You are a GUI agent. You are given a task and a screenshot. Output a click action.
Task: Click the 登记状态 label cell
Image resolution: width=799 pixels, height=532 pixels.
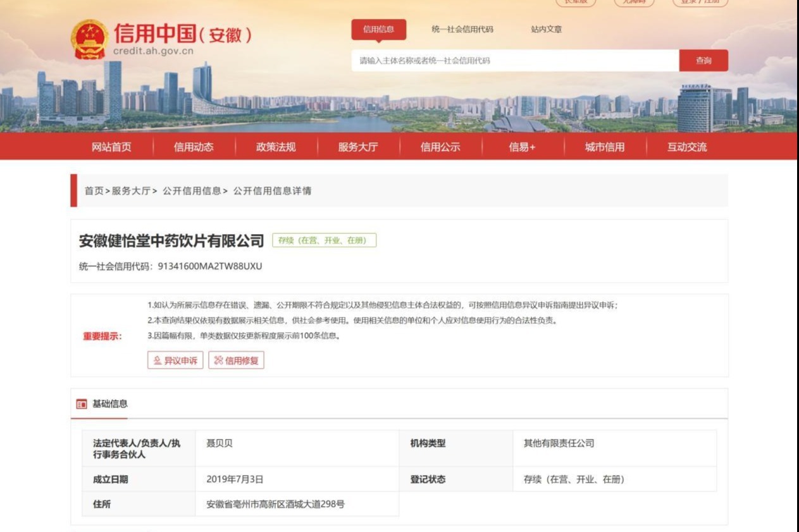click(x=455, y=479)
